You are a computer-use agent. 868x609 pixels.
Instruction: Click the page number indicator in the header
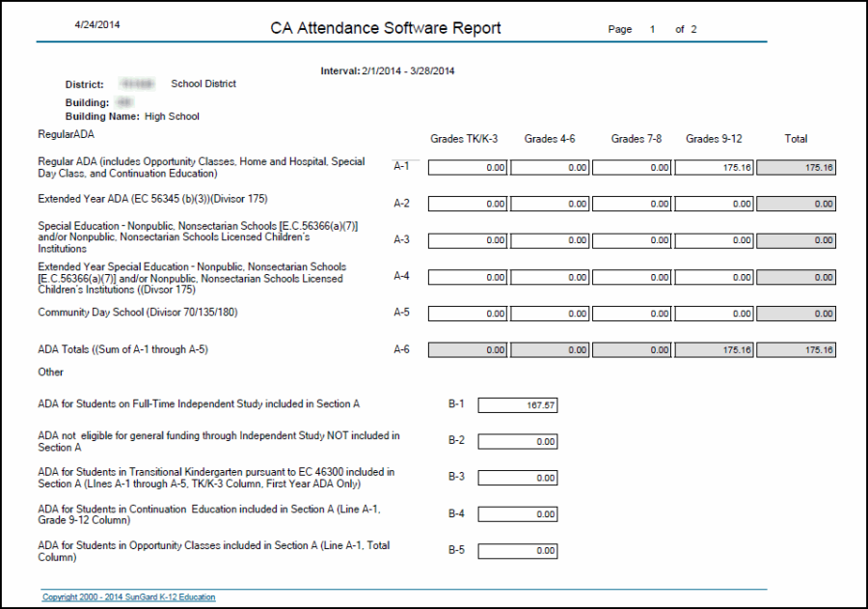click(652, 29)
